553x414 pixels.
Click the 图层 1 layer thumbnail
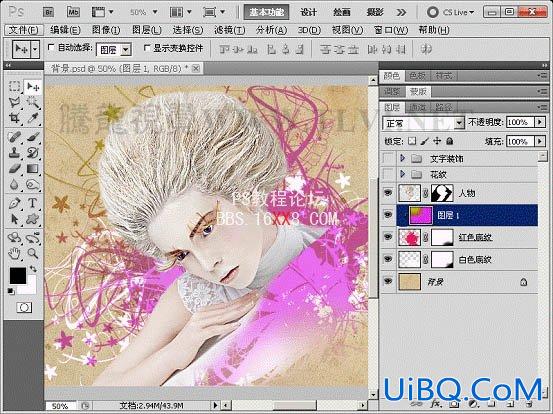(420, 215)
